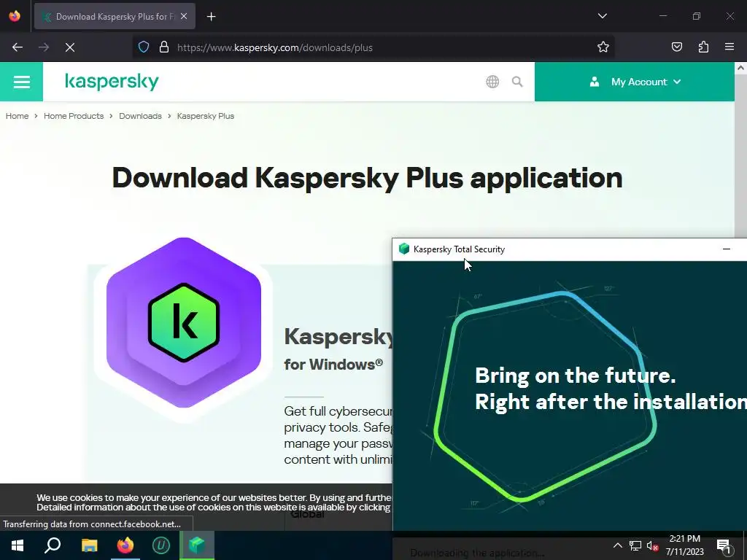This screenshot has width=747, height=560.
Task: Open the Firefox extensions puzzle icon
Action: [x=704, y=47]
